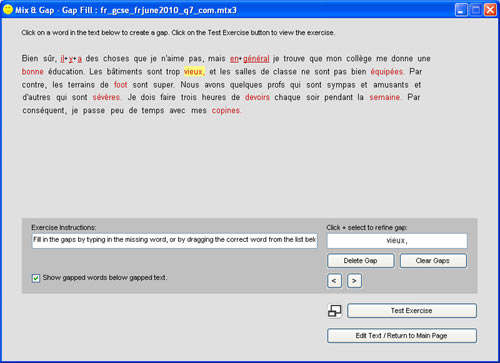Click the Delete Gap button
Image resolution: width=500 pixels, height=363 pixels.
(x=361, y=261)
